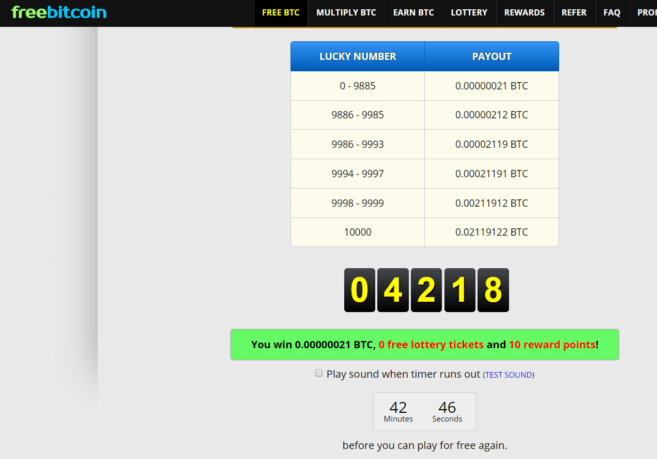
Task: Select the 10000 lucky number cell
Action: pyautogui.click(x=357, y=232)
